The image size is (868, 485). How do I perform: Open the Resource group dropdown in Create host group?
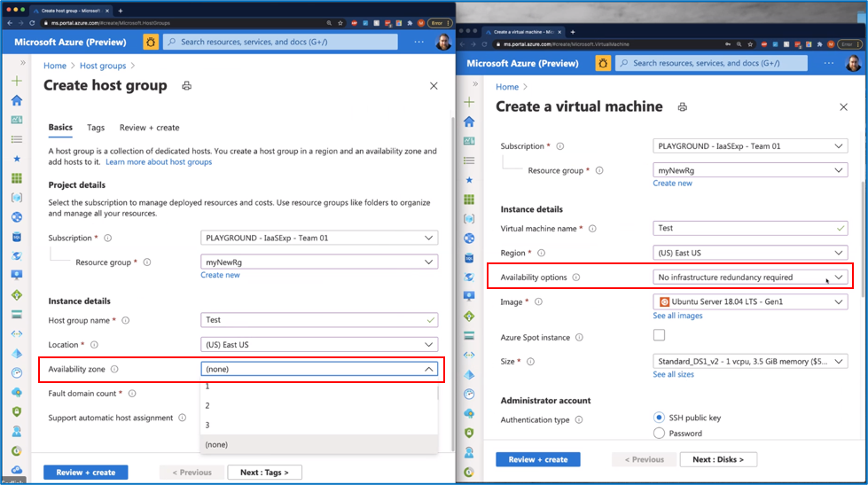click(x=319, y=262)
